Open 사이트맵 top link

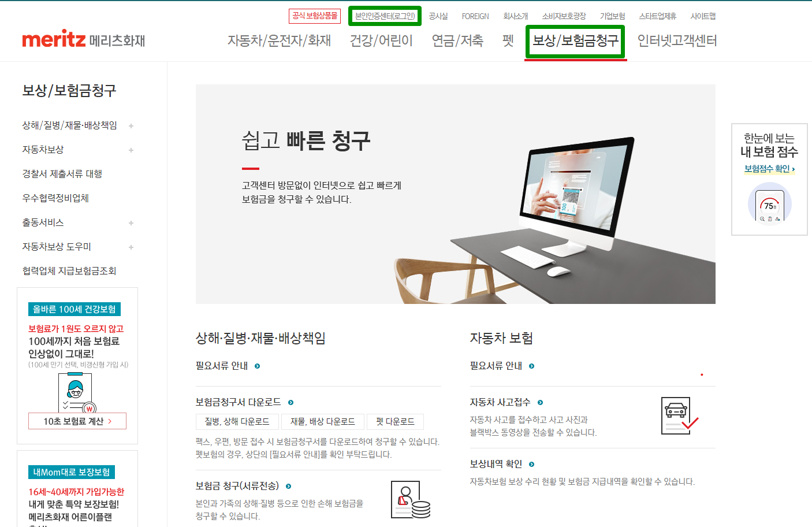(x=703, y=16)
